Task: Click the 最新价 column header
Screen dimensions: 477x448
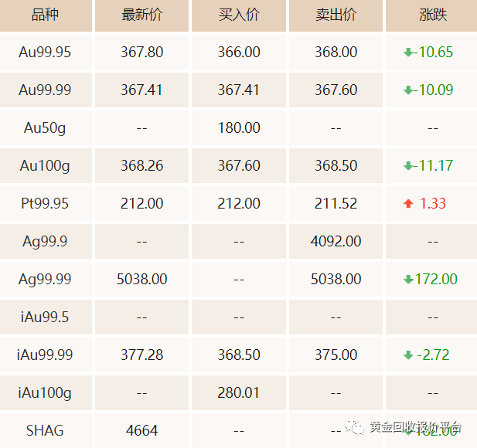Action: point(141,15)
